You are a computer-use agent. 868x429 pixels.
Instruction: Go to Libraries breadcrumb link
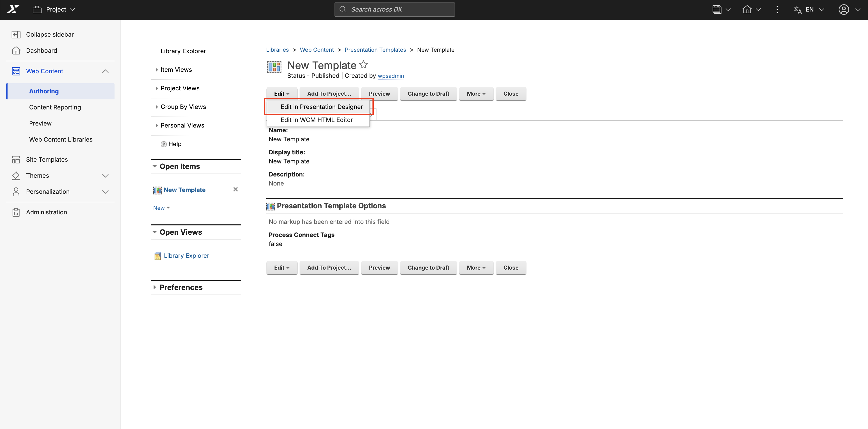(277, 50)
